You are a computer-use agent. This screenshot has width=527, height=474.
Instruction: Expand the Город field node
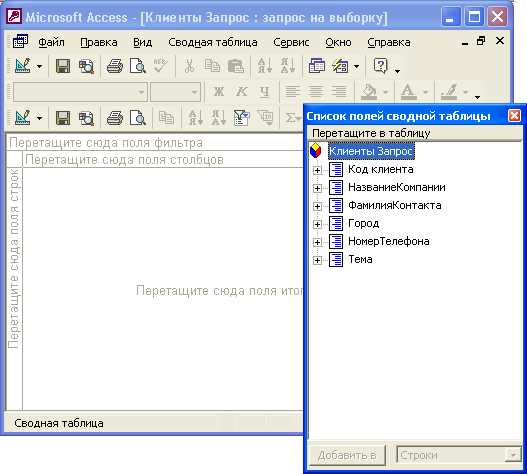317,224
